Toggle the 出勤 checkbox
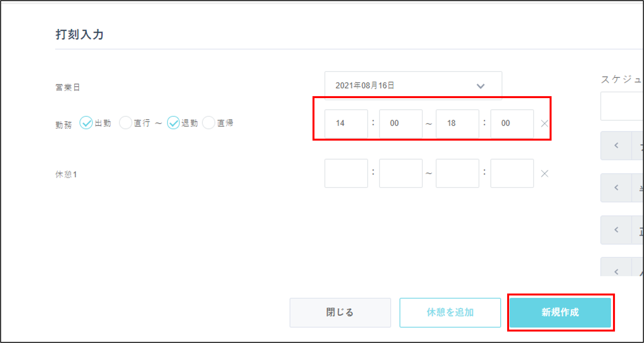 (86, 123)
